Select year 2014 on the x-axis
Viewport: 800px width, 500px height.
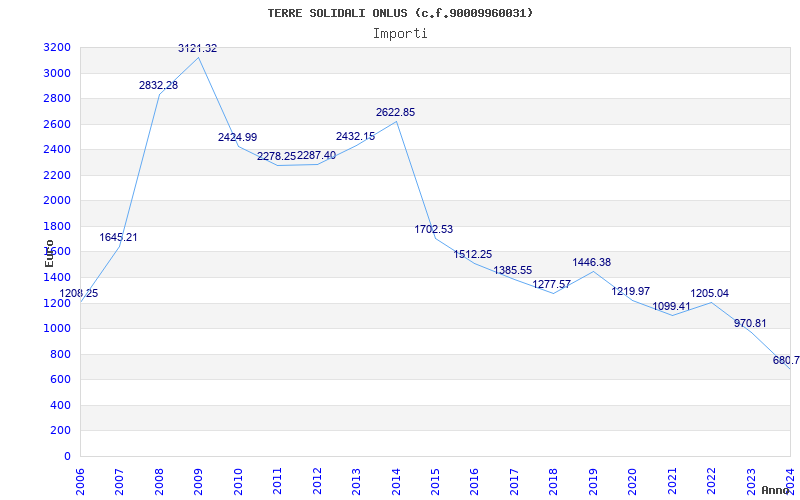(396, 479)
